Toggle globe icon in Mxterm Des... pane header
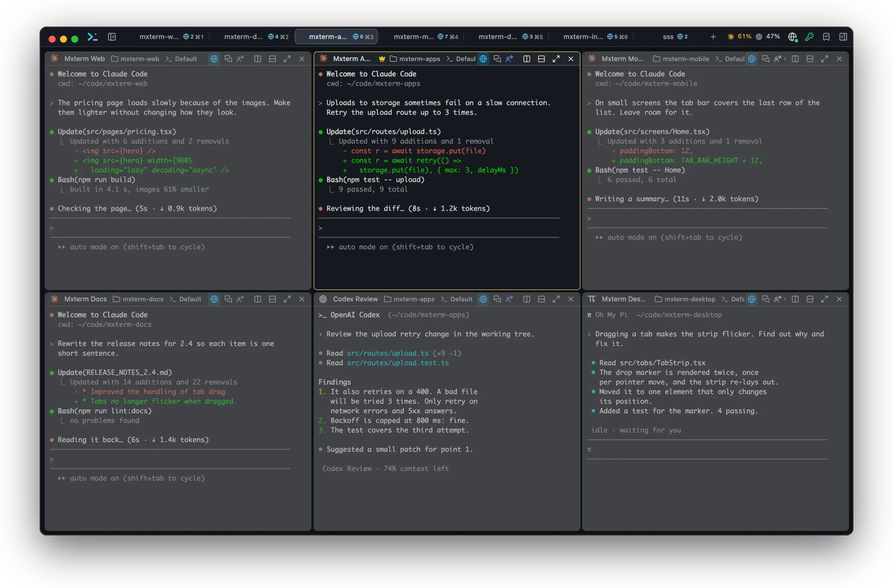This screenshot has width=893, height=588. [x=752, y=299]
